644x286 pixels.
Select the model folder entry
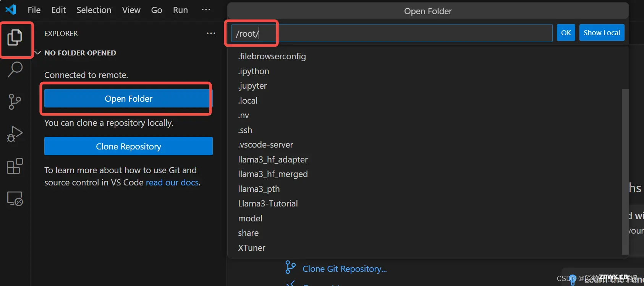(424, 218)
